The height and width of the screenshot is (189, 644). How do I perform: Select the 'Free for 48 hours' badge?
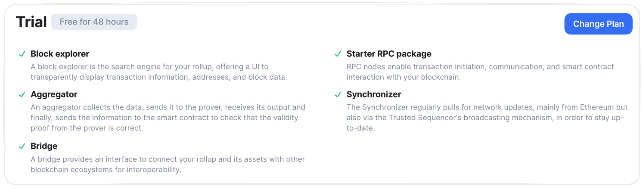pos(94,22)
